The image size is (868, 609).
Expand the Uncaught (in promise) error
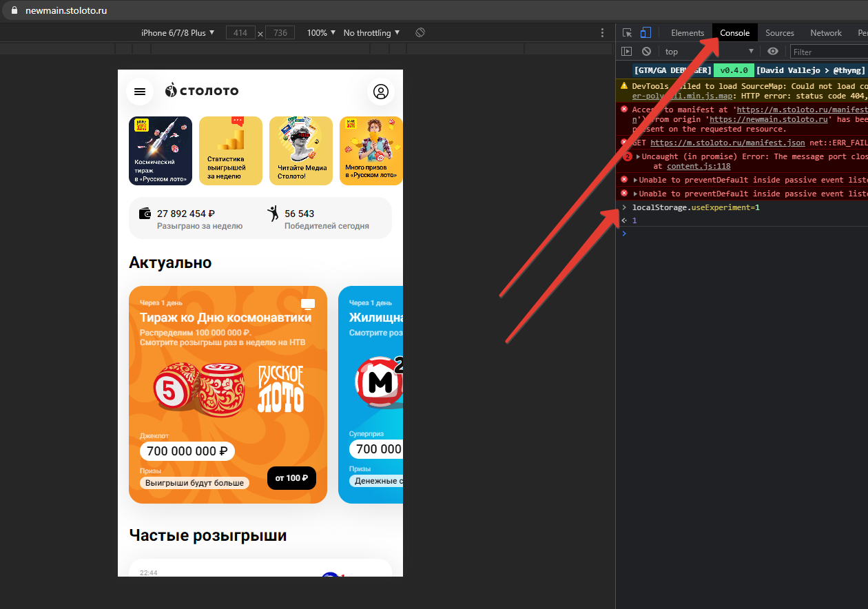(x=638, y=157)
